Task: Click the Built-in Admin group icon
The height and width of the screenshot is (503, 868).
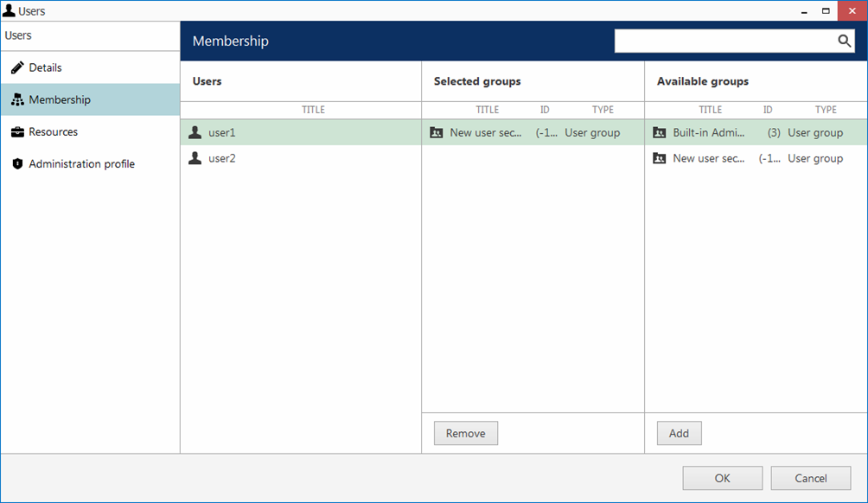Action: point(660,133)
